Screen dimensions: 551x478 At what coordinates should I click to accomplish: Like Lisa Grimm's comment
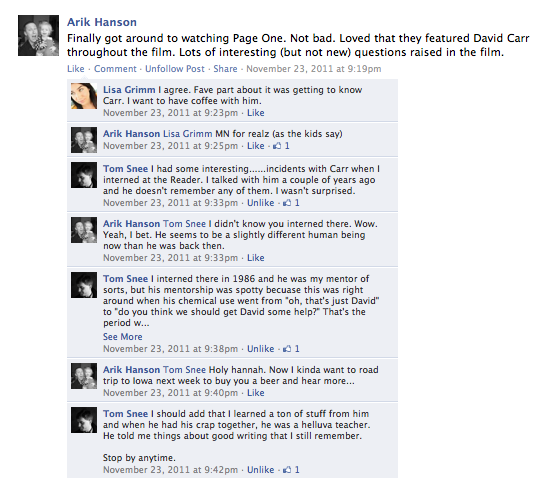[x=255, y=113]
